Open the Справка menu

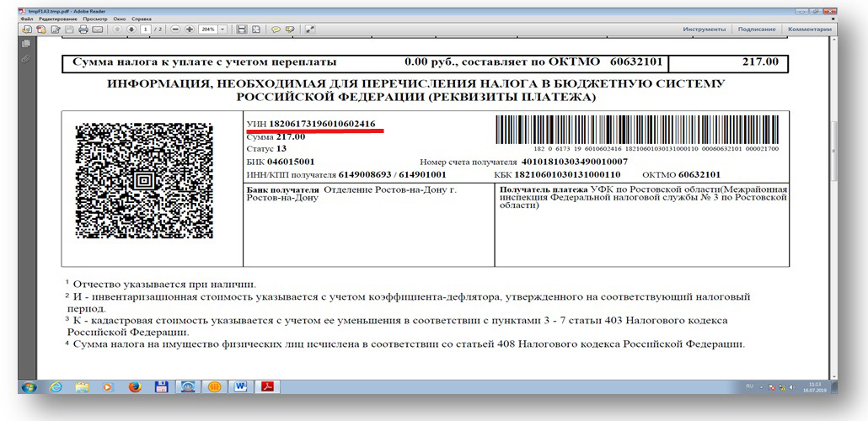point(141,19)
